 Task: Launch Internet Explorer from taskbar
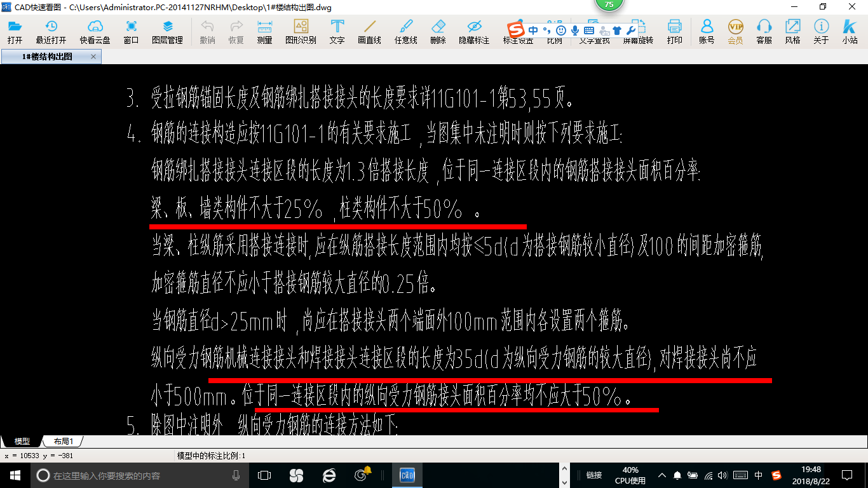click(x=329, y=475)
